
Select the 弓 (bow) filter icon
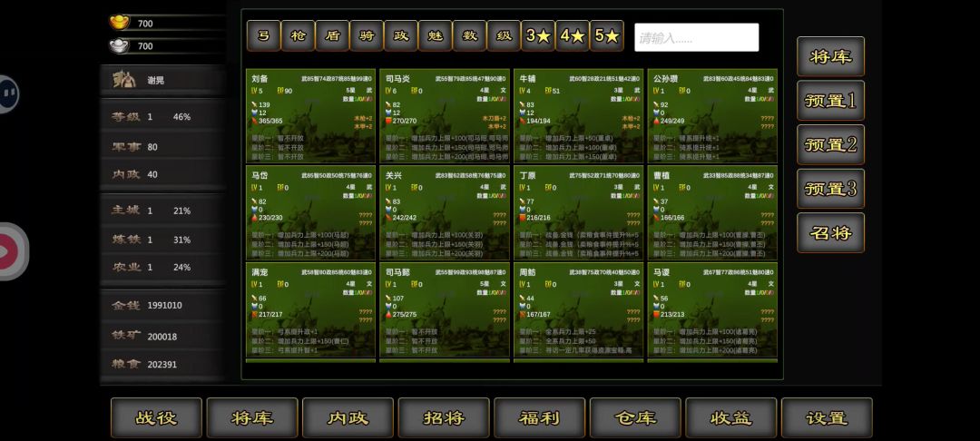[x=263, y=36]
